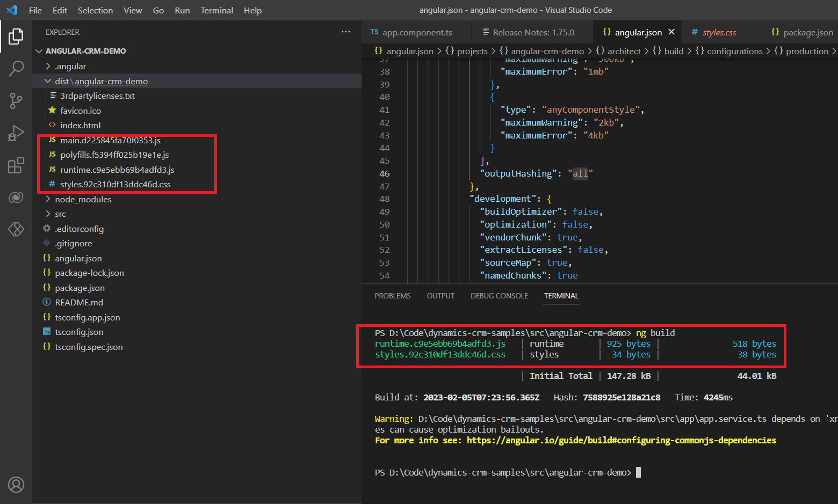This screenshot has height=504, width=838.
Task: Click the architect breadcrumb segment
Action: point(624,51)
